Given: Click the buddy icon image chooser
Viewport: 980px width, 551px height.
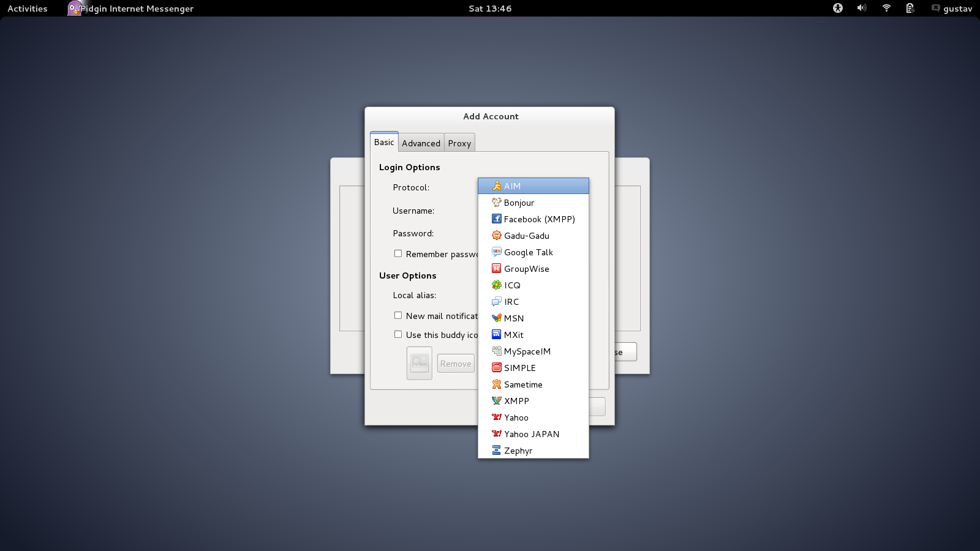Looking at the screenshot, I should [x=420, y=363].
